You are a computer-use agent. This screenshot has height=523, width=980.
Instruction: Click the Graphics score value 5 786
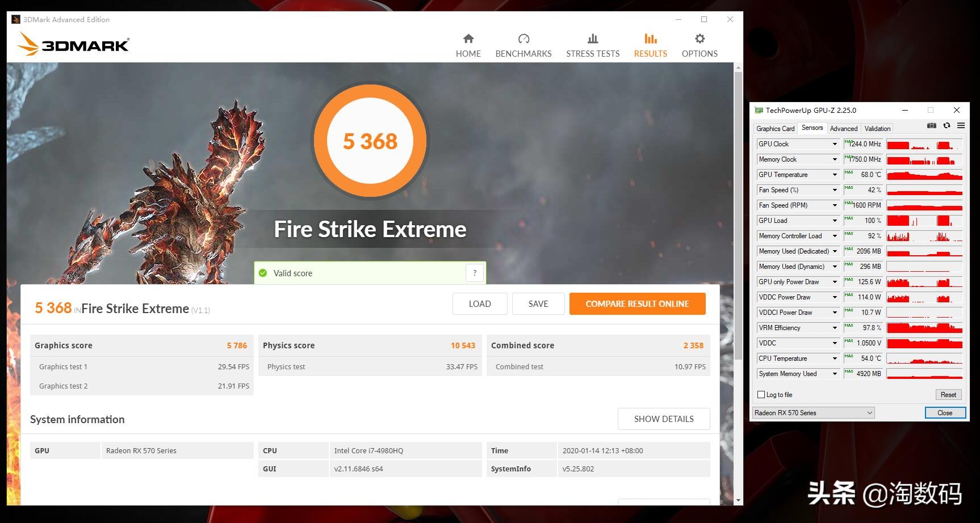tap(237, 345)
